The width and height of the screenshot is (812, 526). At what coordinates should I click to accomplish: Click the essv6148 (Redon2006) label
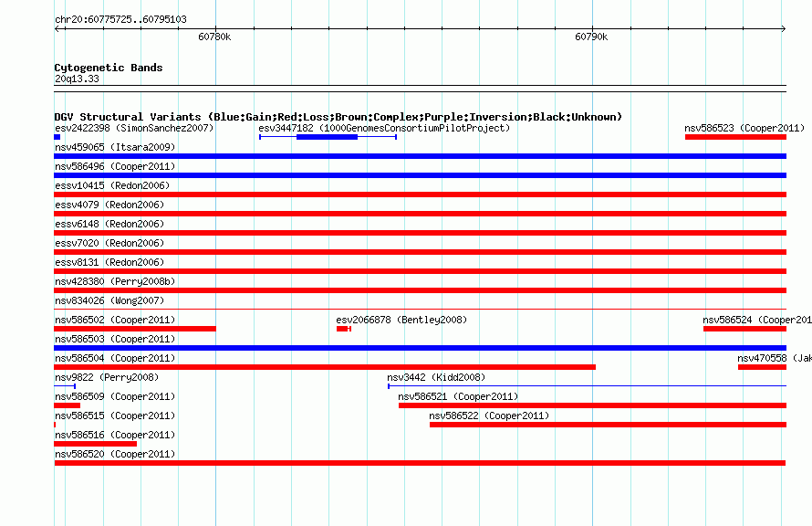[109, 224]
